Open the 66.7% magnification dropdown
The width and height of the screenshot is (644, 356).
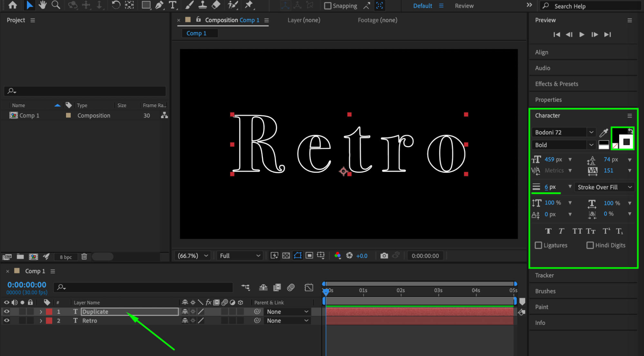tap(193, 256)
